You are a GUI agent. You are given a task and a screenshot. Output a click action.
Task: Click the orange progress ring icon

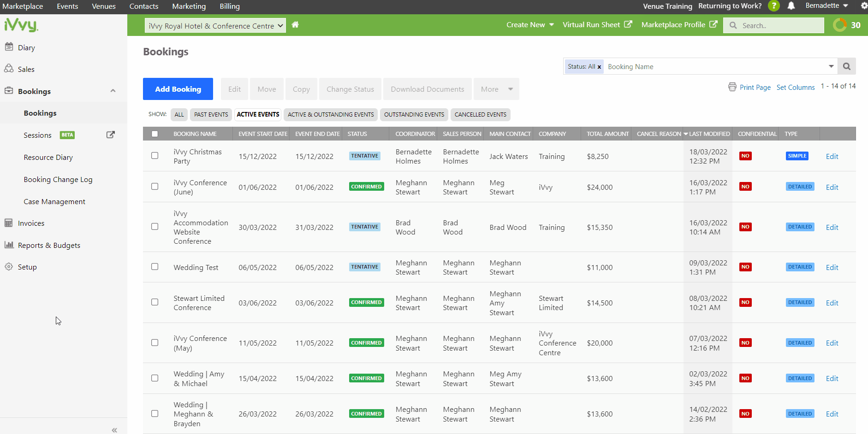click(x=840, y=25)
